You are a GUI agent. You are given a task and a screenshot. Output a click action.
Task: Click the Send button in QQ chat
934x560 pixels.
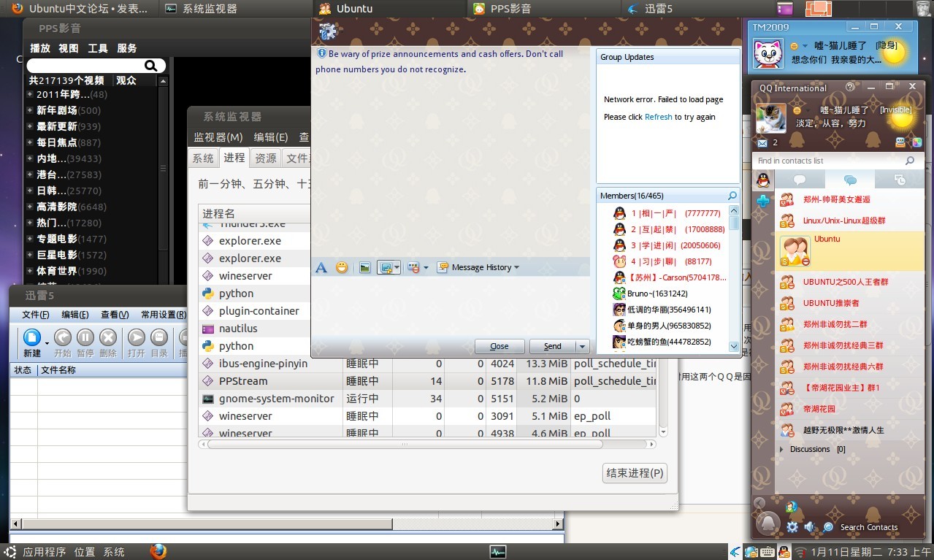[x=553, y=346]
